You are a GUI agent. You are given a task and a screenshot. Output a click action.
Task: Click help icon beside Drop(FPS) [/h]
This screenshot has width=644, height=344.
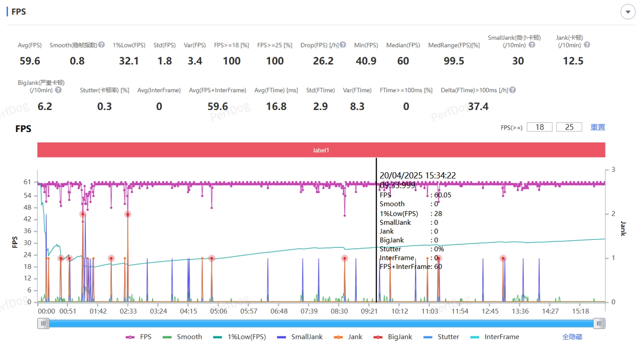click(343, 45)
